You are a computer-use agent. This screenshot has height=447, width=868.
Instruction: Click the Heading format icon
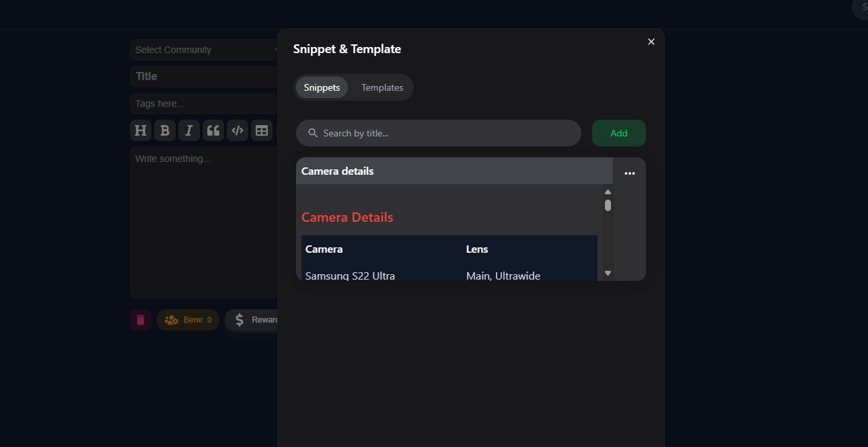(140, 130)
